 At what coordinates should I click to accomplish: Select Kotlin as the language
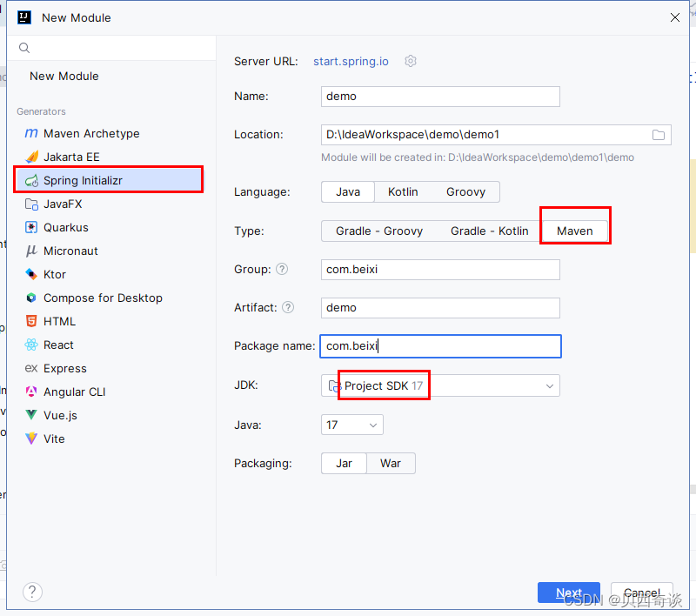[403, 191]
